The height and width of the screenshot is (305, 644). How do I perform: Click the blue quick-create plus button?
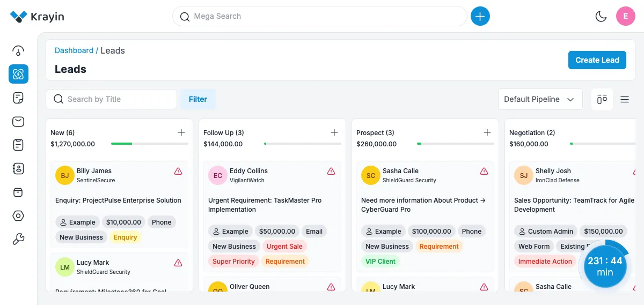[480, 17]
